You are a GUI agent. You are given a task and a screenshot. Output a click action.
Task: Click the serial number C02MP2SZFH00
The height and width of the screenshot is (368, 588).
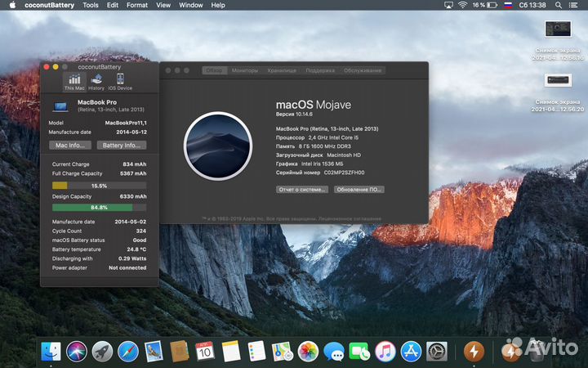point(344,173)
